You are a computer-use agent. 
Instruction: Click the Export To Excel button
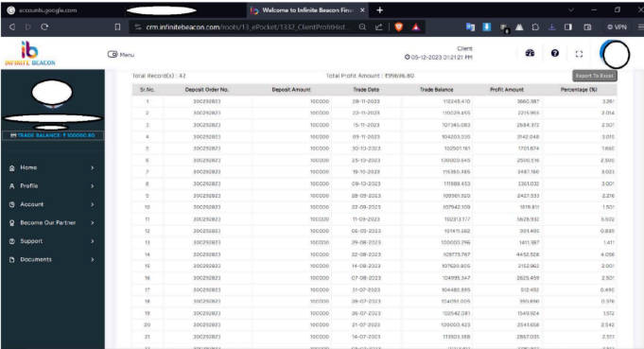pos(594,76)
